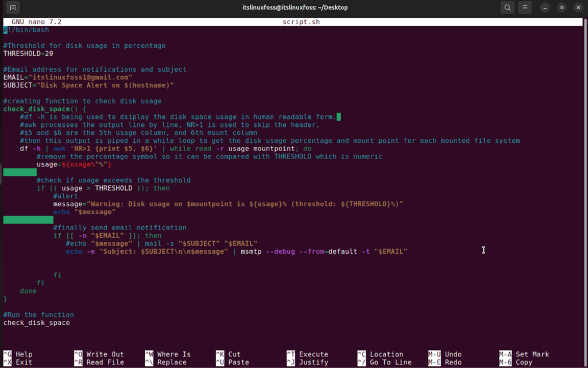Click the Redo shortcut label

pos(445,362)
